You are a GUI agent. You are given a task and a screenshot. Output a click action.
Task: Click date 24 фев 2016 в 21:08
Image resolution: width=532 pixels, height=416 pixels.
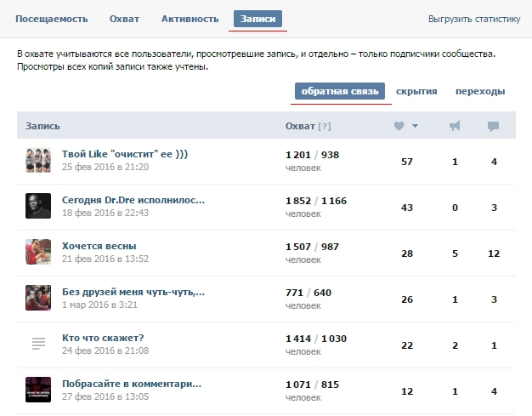pos(105,350)
